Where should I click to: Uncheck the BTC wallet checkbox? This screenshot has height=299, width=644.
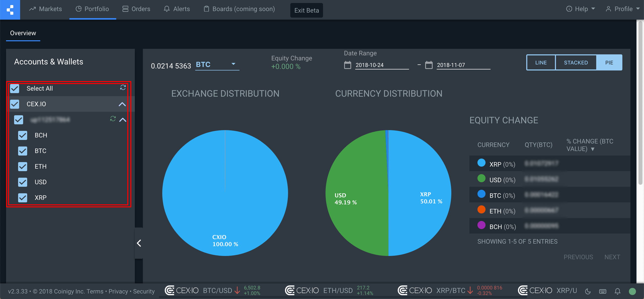pyautogui.click(x=23, y=151)
